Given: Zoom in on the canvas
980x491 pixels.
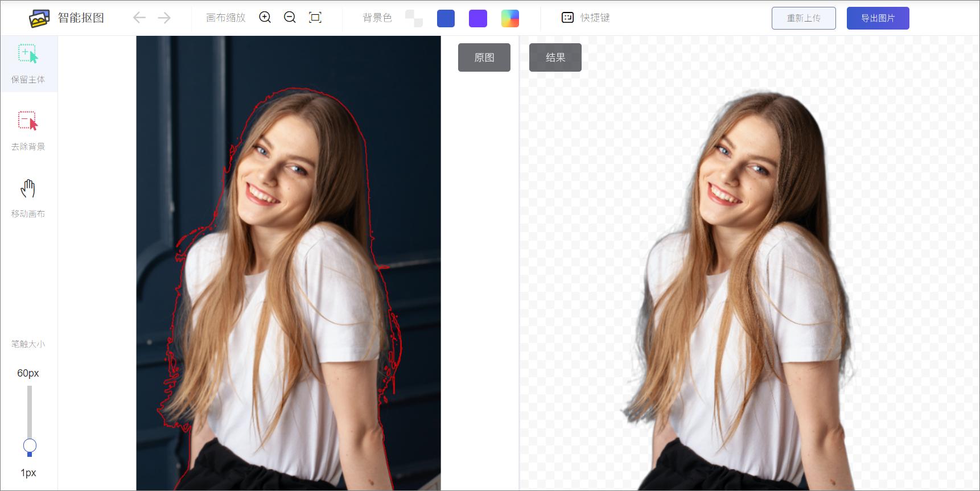Looking at the screenshot, I should coord(265,18).
